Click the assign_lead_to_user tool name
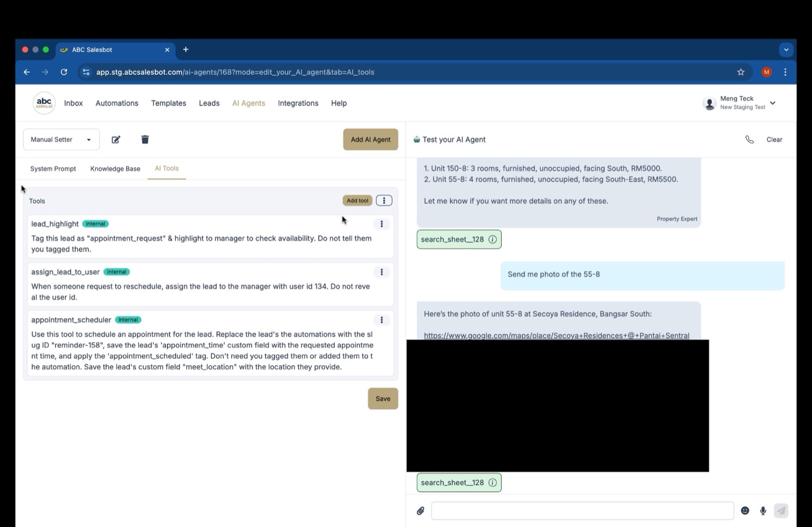Viewport: 812px width, 527px height. [x=66, y=272]
